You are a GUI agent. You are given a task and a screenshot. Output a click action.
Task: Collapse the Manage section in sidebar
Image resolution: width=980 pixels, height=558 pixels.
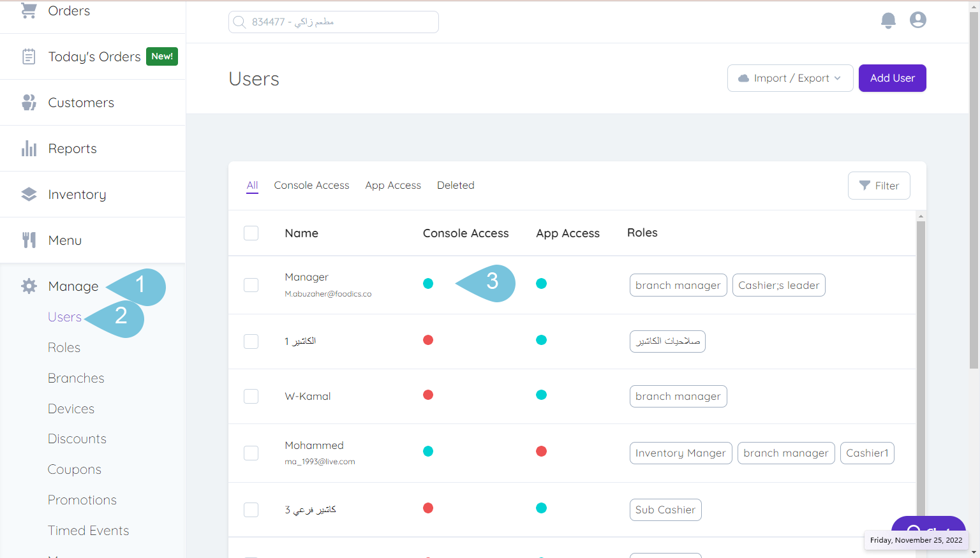73,286
